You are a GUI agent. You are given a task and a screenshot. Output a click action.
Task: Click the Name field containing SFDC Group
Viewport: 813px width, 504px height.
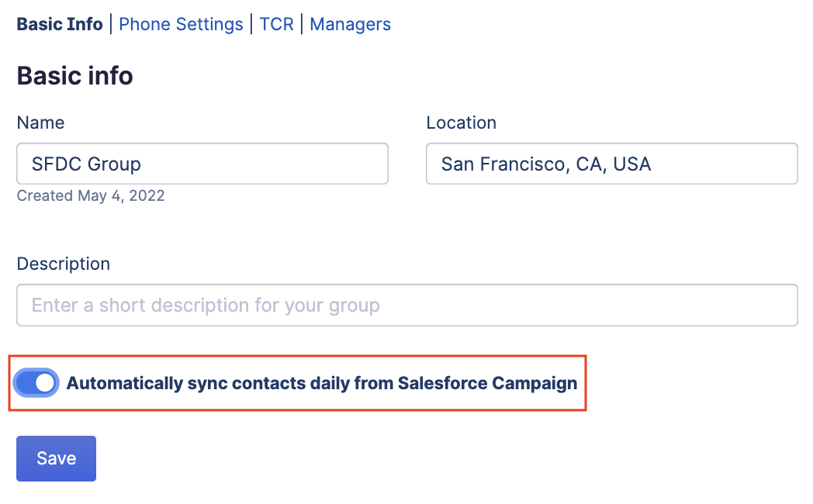(202, 164)
